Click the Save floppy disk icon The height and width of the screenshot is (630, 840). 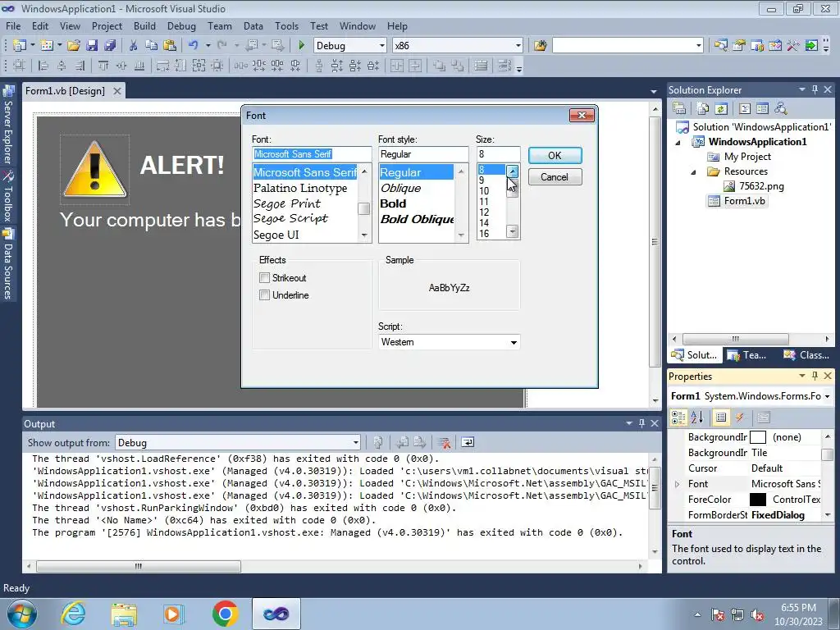coord(92,46)
